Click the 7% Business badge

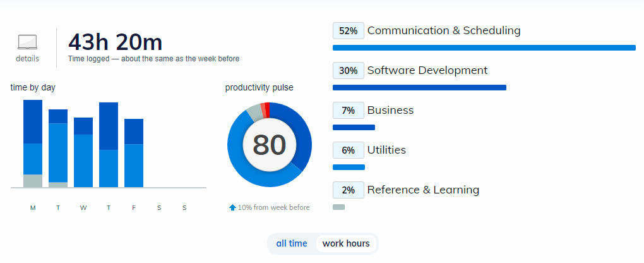[349, 111]
